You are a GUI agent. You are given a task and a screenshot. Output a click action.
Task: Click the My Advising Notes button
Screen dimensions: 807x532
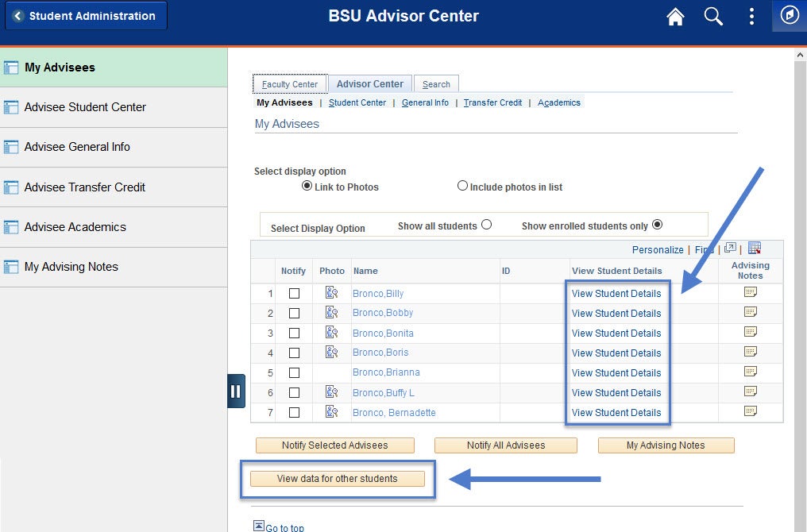point(666,445)
